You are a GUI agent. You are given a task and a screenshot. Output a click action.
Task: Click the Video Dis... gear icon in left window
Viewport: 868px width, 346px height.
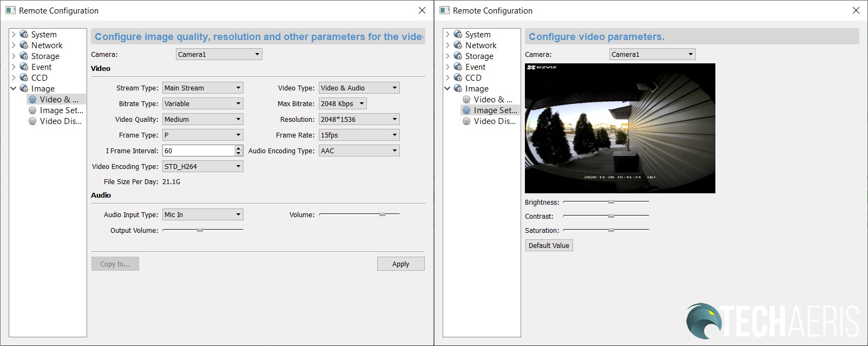(32, 121)
